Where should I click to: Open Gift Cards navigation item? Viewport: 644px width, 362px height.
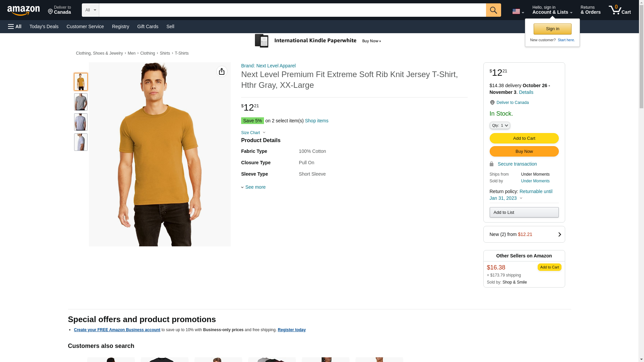[x=148, y=26]
